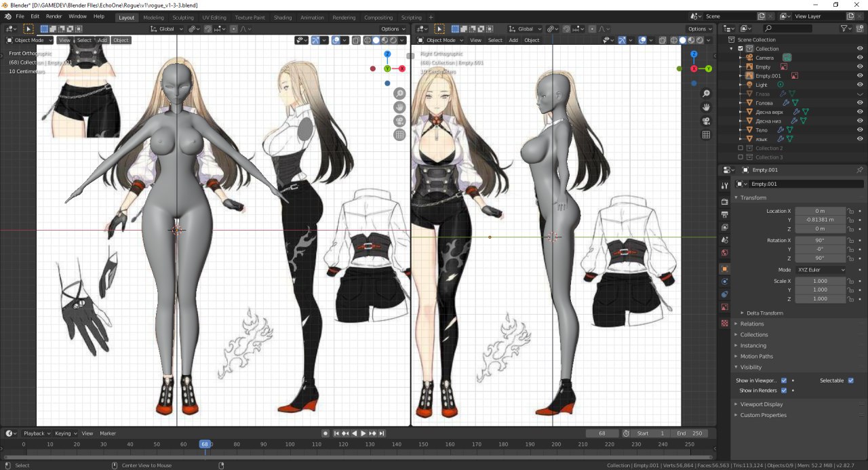The width and height of the screenshot is (868, 470).
Task: Open the Render properties tab
Action: 724,201
